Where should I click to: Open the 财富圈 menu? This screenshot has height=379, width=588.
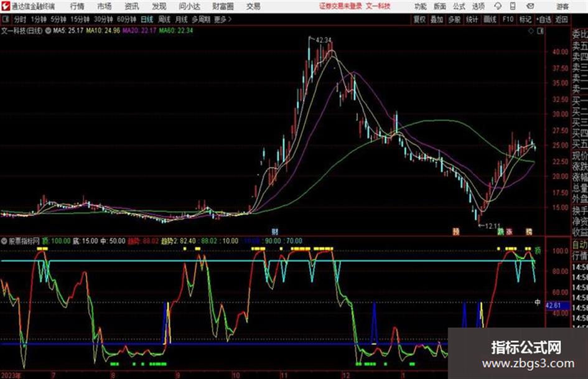coord(223,6)
